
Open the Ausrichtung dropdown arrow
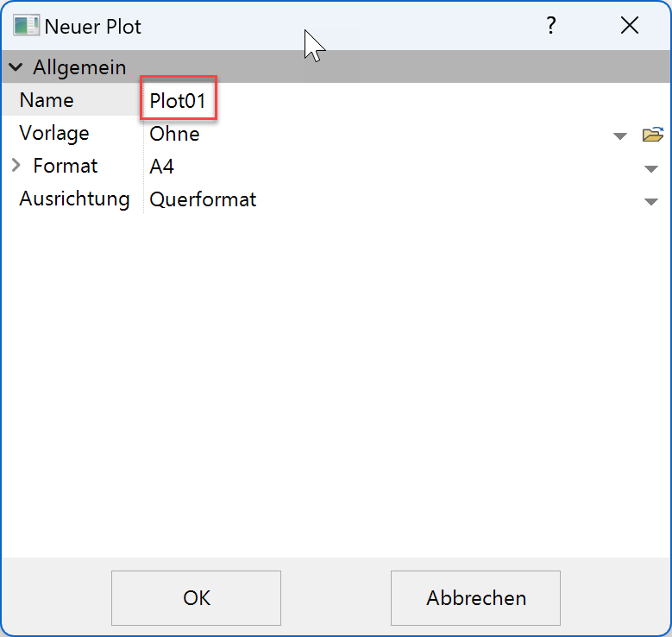click(651, 201)
